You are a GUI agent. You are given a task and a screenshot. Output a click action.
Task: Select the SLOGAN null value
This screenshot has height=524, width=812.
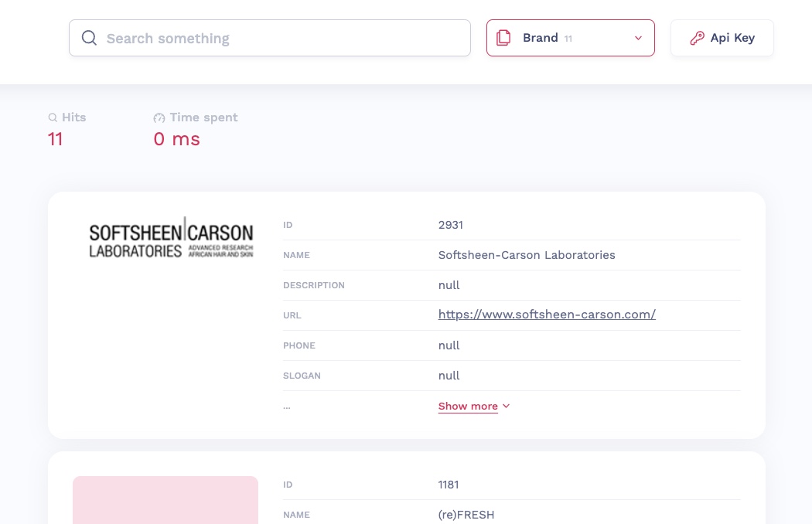pos(449,376)
